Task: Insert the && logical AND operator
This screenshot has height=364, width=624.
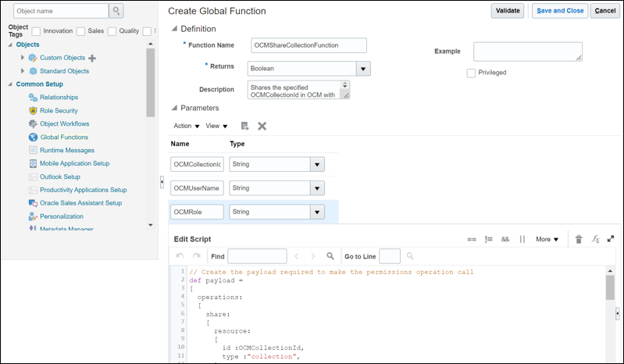Action: tap(505, 239)
